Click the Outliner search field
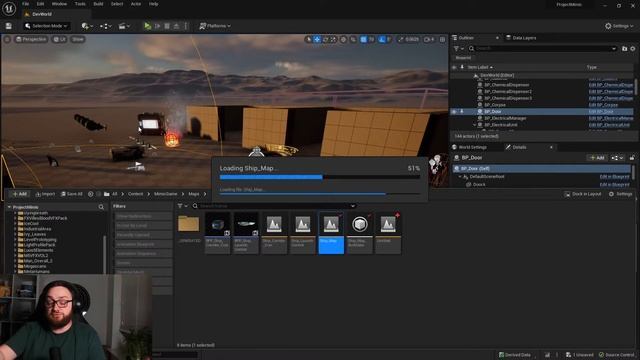The image size is (640, 360). (542, 48)
